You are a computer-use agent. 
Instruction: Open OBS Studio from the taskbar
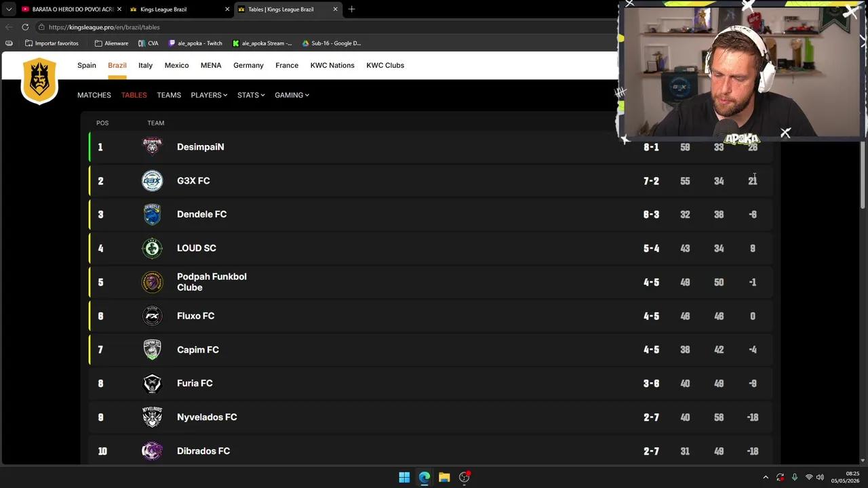point(465,477)
